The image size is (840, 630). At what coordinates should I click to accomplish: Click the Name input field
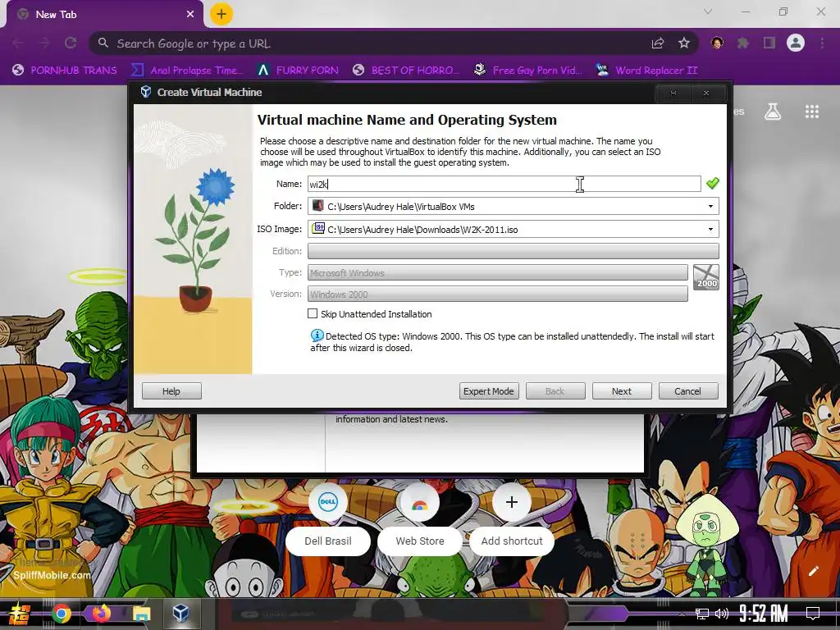504,184
